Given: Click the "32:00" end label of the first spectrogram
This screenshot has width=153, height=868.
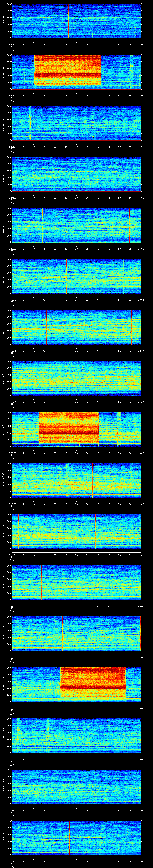Looking at the screenshot, I should point(141,44).
